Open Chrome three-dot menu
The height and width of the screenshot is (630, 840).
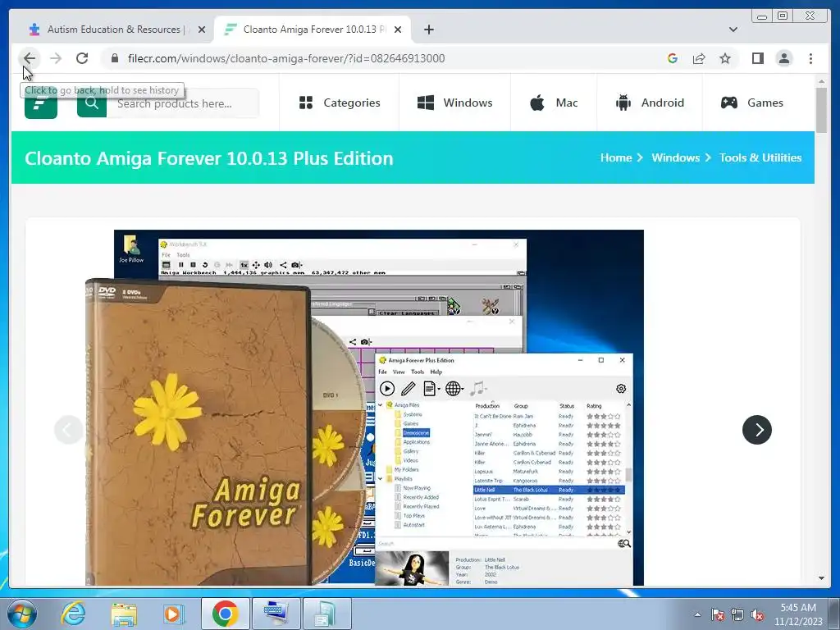[x=810, y=58]
